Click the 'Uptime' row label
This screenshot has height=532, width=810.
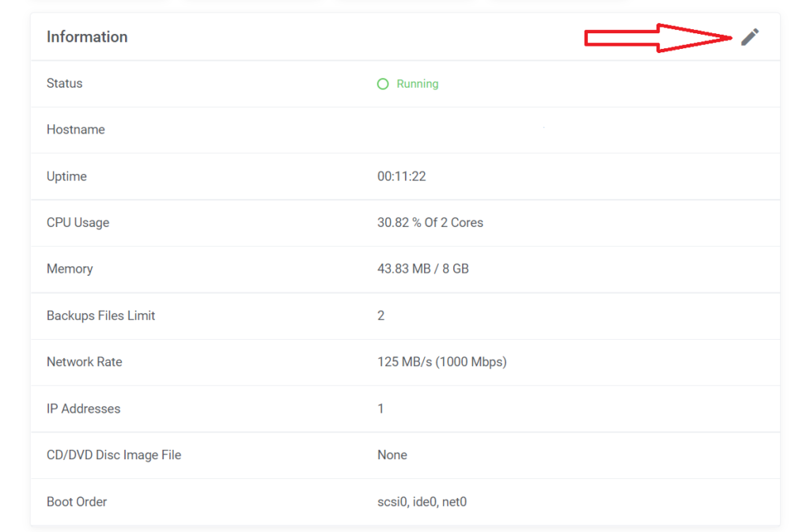(66, 176)
